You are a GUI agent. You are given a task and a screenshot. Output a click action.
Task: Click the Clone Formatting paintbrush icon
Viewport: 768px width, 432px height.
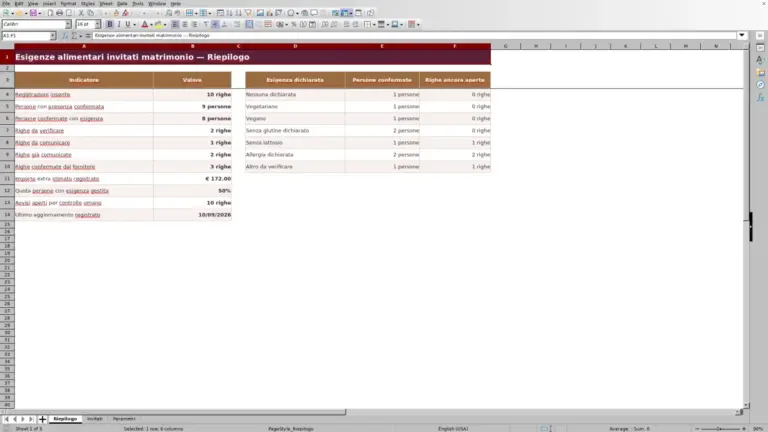click(116, 13)
